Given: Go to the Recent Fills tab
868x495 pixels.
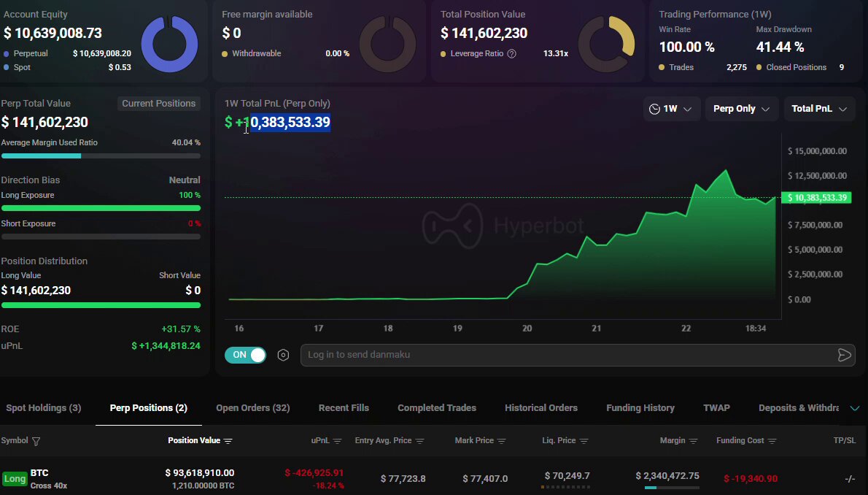Looking at the screenshot, I should [344, 408].
